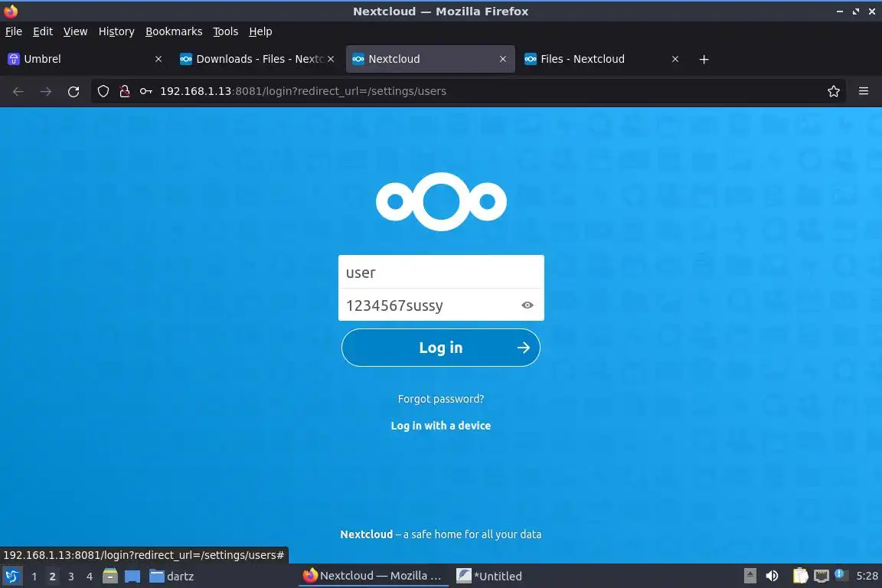This screenshot has width=882, height=588.
Task: Bookmark this page with star icon
Action: 834,91
